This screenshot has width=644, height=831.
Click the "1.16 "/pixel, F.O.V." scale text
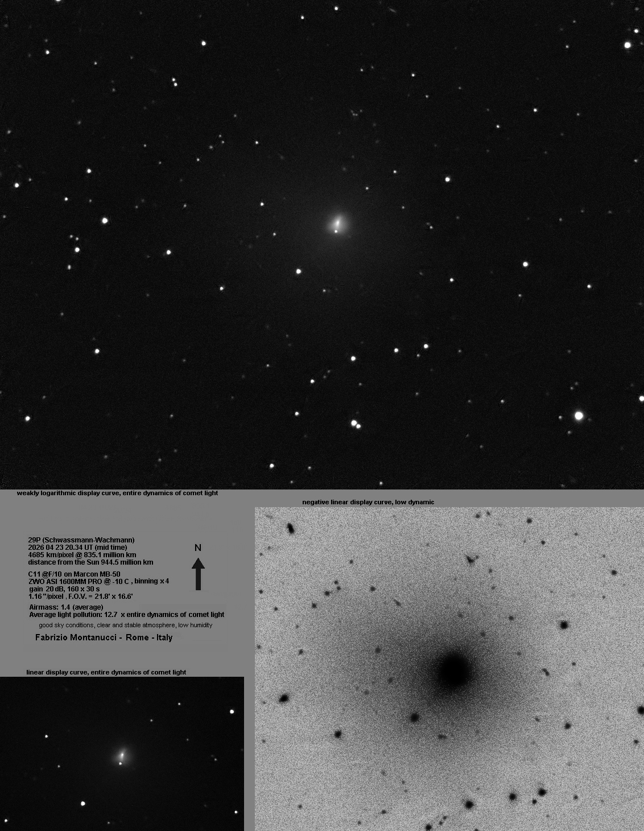pyautogui.click(x=80, y=596)
